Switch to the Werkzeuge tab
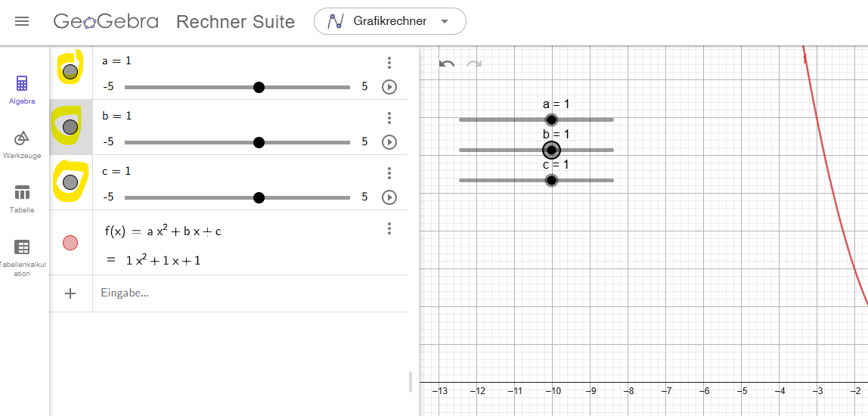 click(x=22, y=144)
